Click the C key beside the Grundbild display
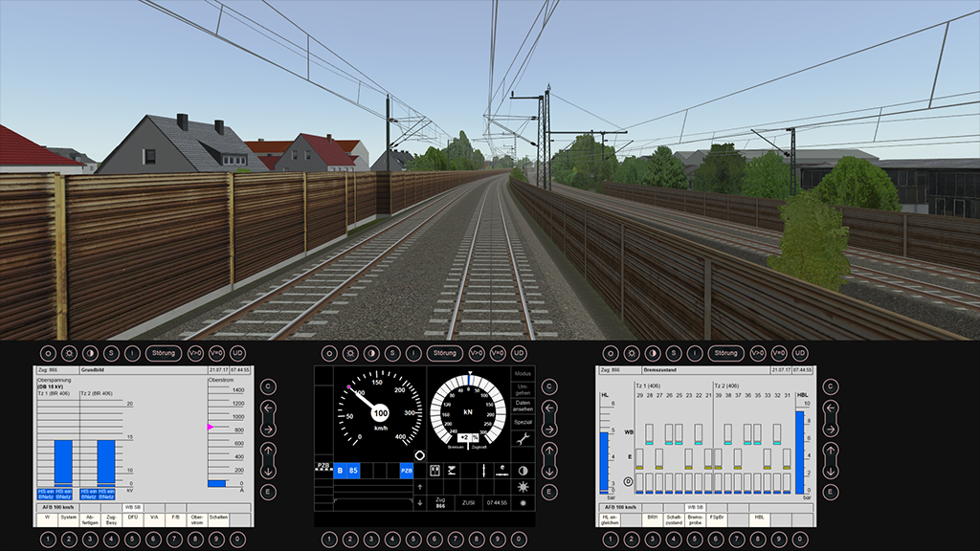Screen dimensions: 980x551 tap(268, 386)
